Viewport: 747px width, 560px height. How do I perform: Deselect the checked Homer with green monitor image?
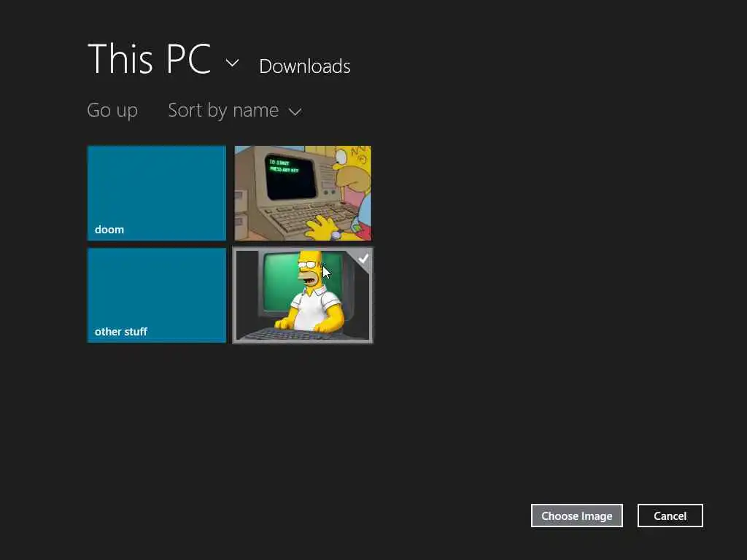pos(303,295)
